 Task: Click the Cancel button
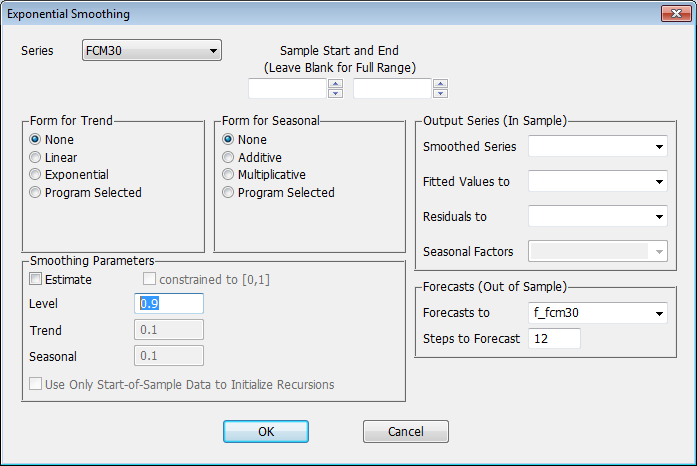(x=405, y=431)
